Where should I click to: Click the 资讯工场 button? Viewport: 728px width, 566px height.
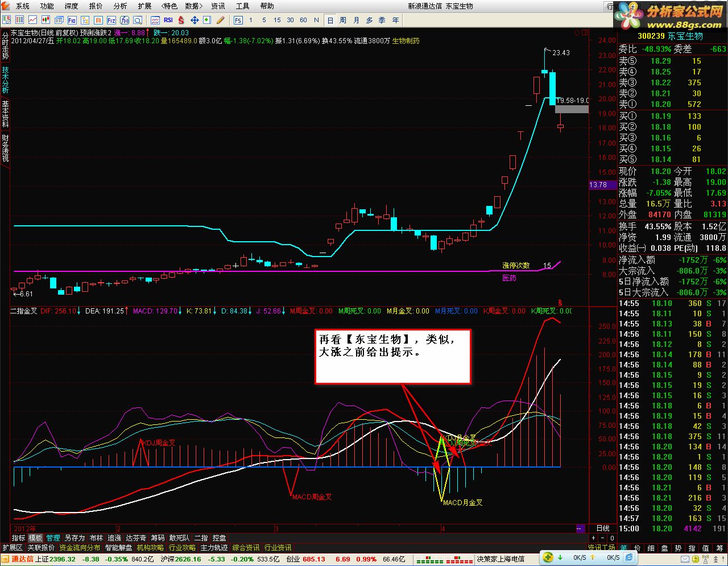[x=602, y=548]
